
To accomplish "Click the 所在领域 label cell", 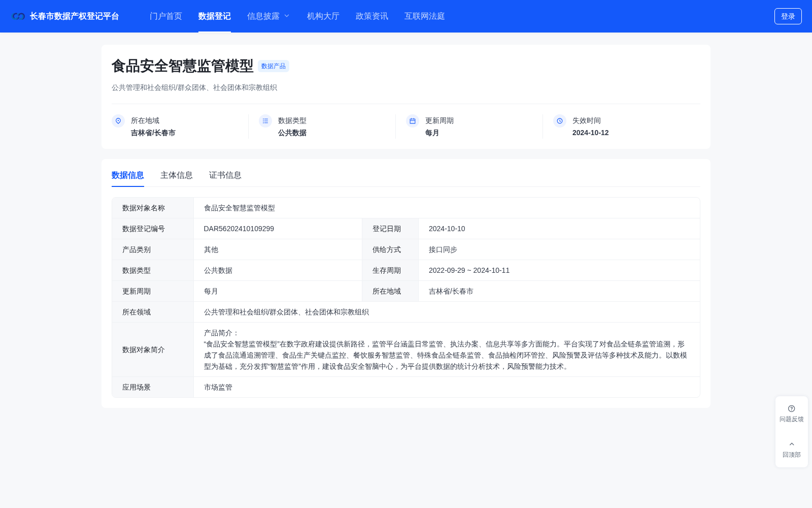I will tap(153, 312).
